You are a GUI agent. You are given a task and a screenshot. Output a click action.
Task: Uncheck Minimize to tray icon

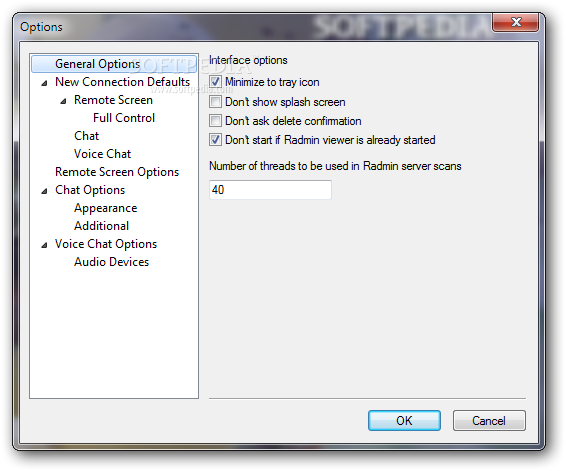[215, 82]
